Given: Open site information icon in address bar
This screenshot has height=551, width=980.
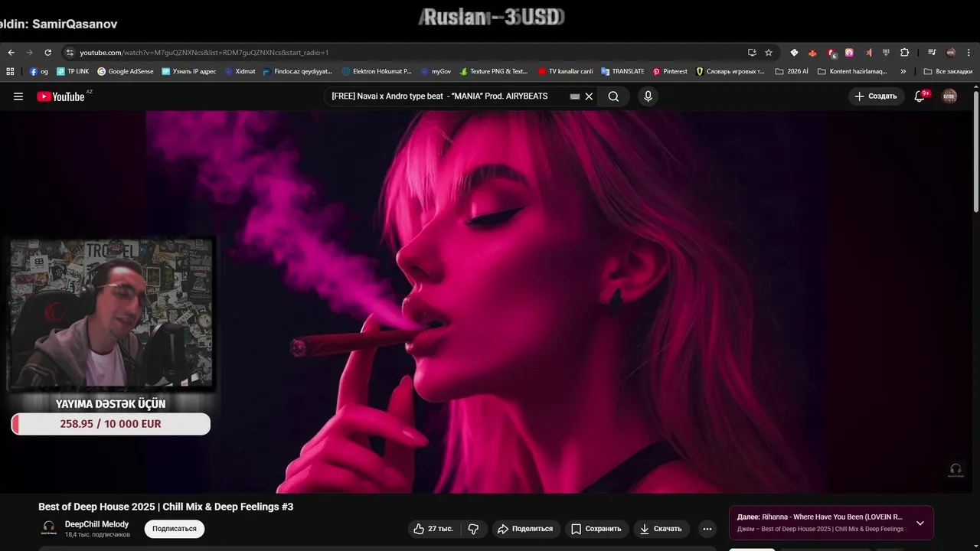Looking at the screenshot, I should [69, 53].
